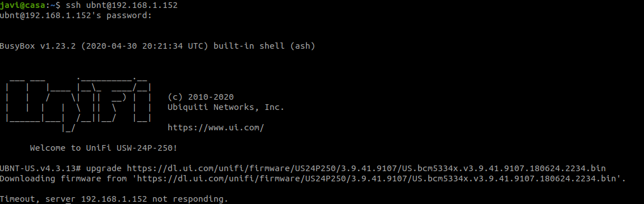Click the (c) 2010-2020 copyright text
Screen dimensions: 644x204
pyautogui.click(x=201, y=97)
